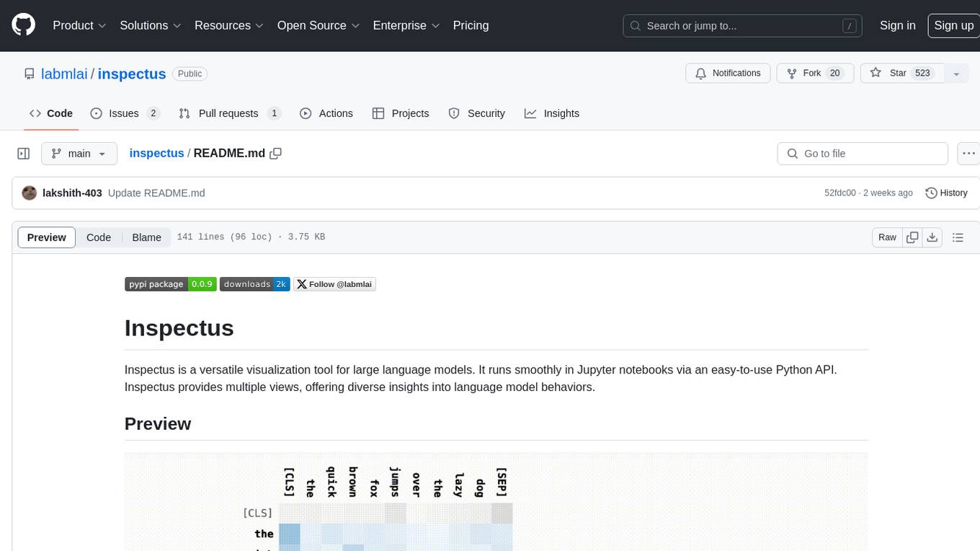Switch to the Code tab
The image size is (980, 551).
(51, 113)
